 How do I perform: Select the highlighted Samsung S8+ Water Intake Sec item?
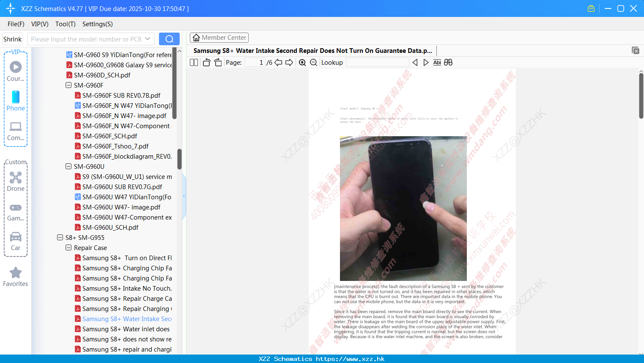(123, 319)
